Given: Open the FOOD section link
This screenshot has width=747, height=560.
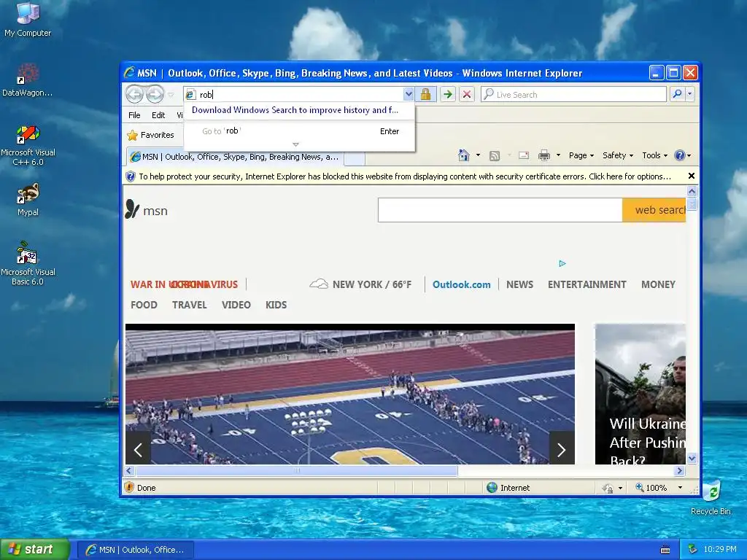Looking at the screenshot, I should [144, 305].
